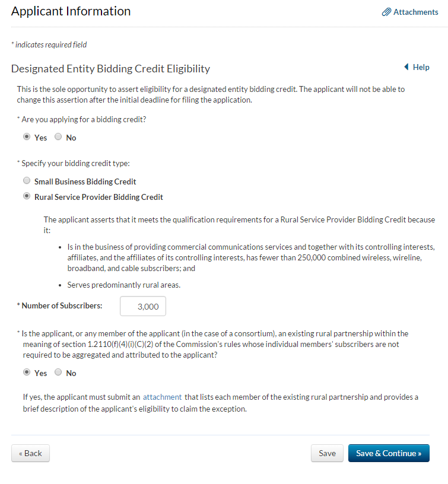Viewport: 448px width, 484px height.
Task: Click the triangle arrow next to Help
Action: tap(406, 67)
